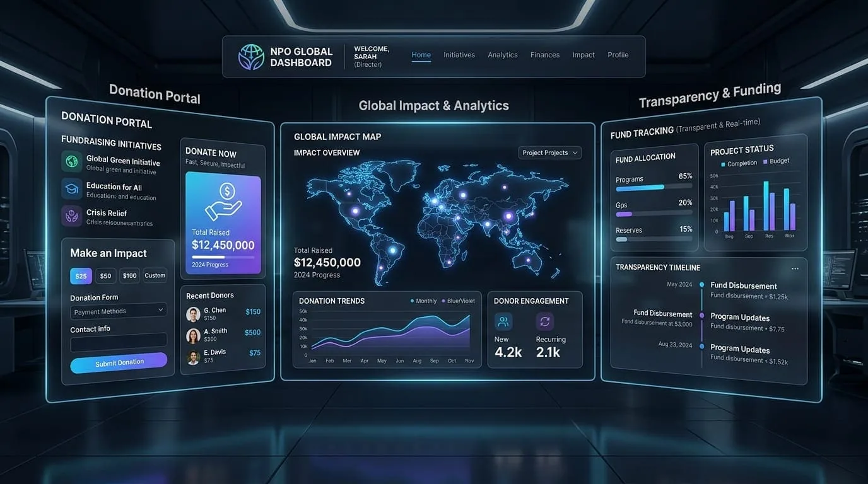Switch to the Impact tab
Screen dimensions: 868x484
(x=584, y=55)
